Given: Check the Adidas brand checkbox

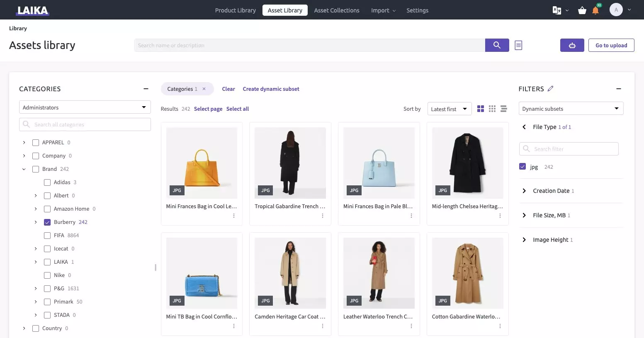Looking at the screenshot, I should click(x=47, y=182).
